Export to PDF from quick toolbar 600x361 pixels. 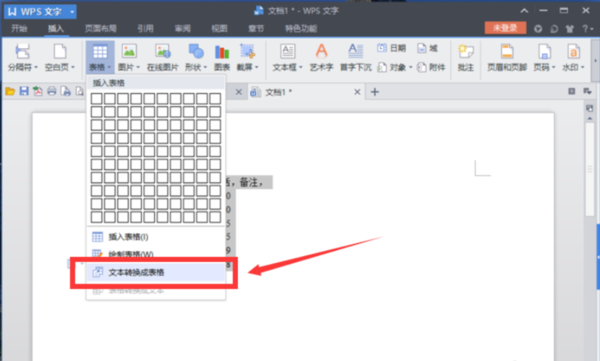(x=38, y=91)
